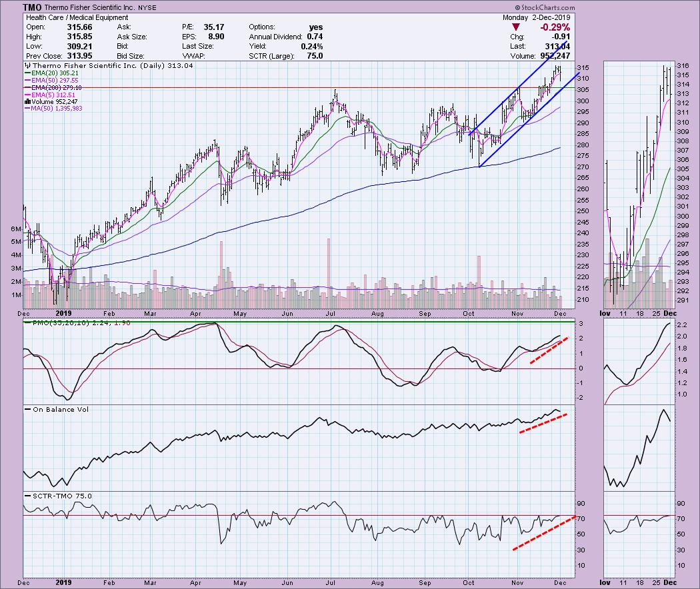Click the Last Size label

(198, 47)
